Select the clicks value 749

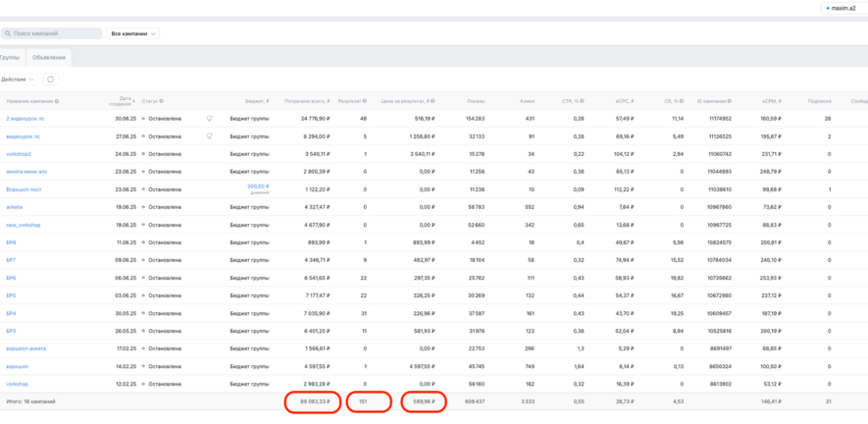[530, 366]
